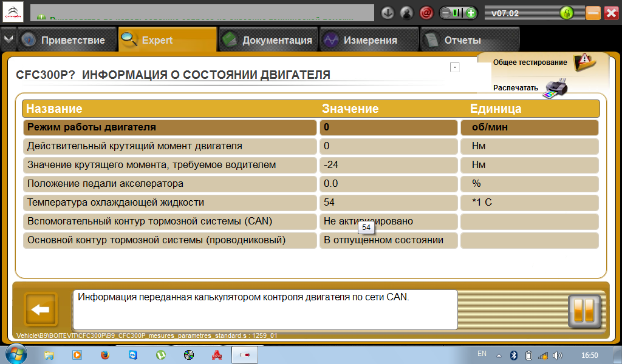Go back with the left arrow button

pyautogui.click(x=41, y=309)
